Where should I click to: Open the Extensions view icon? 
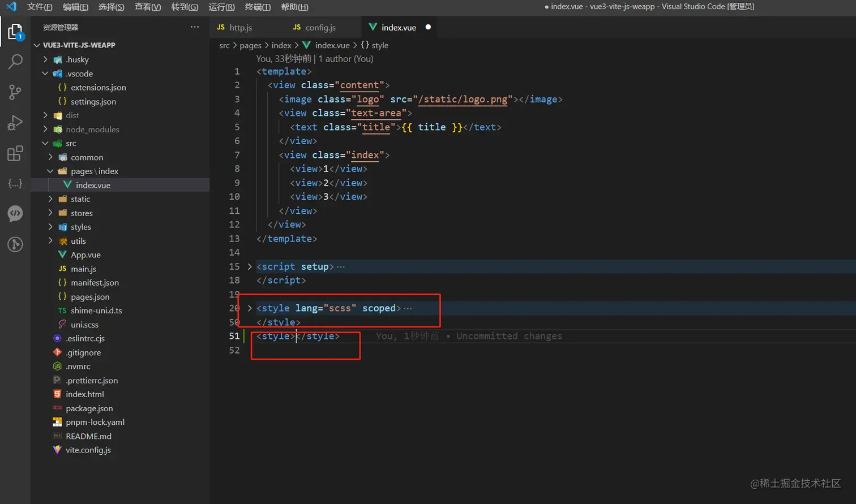pos(15,153)
